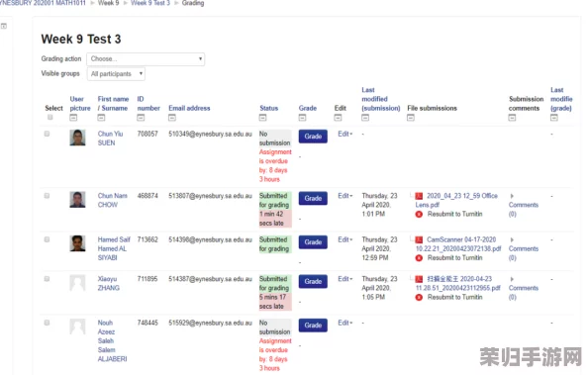Open Edit menu for Xiaoyu ZHANG
This screenshot has width=588, height=375.
345,279
